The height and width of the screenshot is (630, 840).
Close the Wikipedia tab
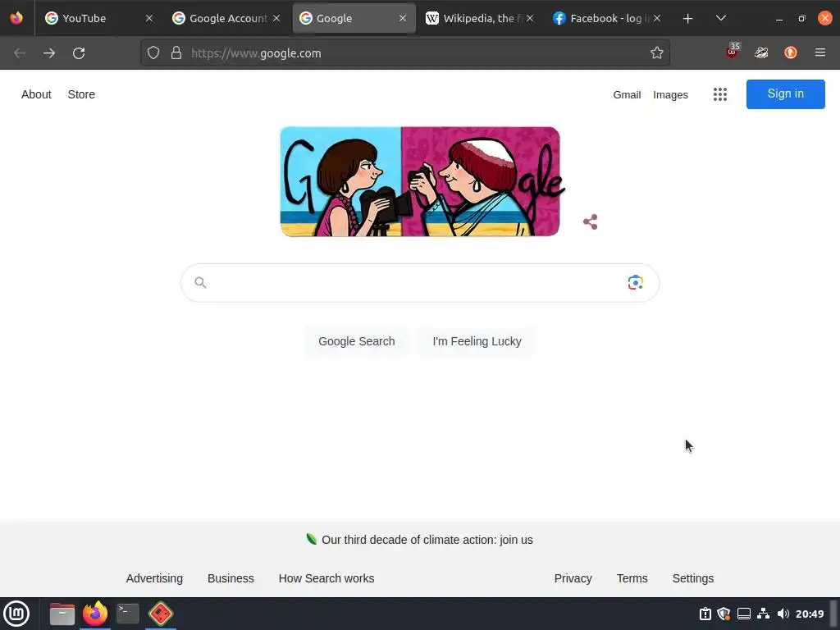tap(530, 18)
